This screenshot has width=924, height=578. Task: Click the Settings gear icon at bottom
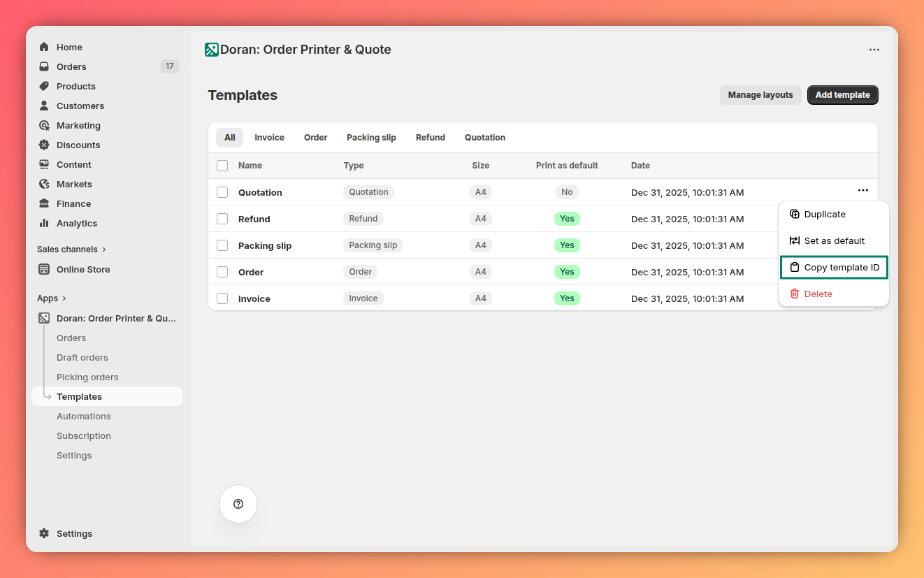click(44, 533)
